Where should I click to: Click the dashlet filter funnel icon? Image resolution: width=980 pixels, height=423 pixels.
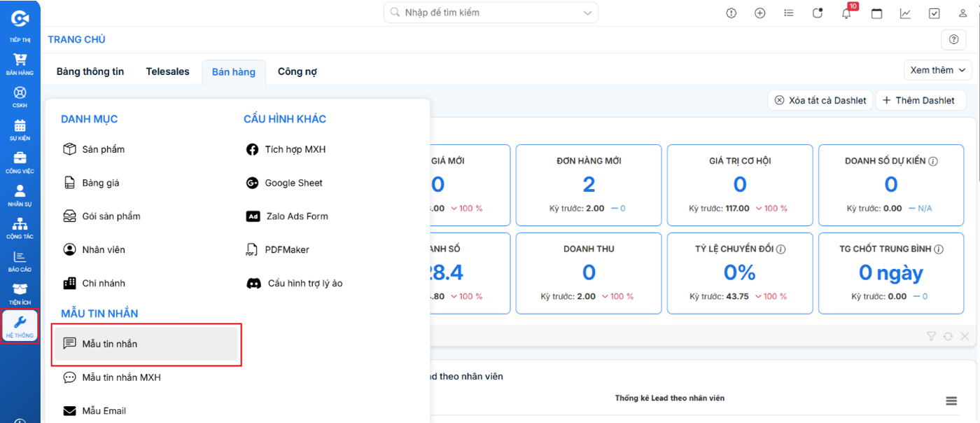click(931, 336)
